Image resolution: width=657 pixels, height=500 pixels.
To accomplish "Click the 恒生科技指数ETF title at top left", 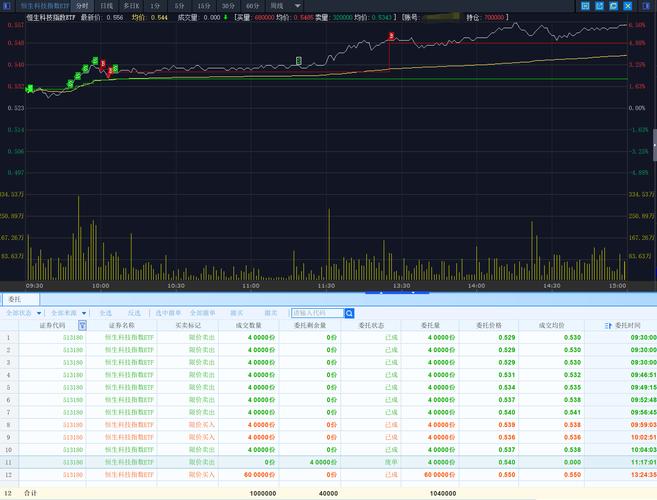I will tap(44, 6).
